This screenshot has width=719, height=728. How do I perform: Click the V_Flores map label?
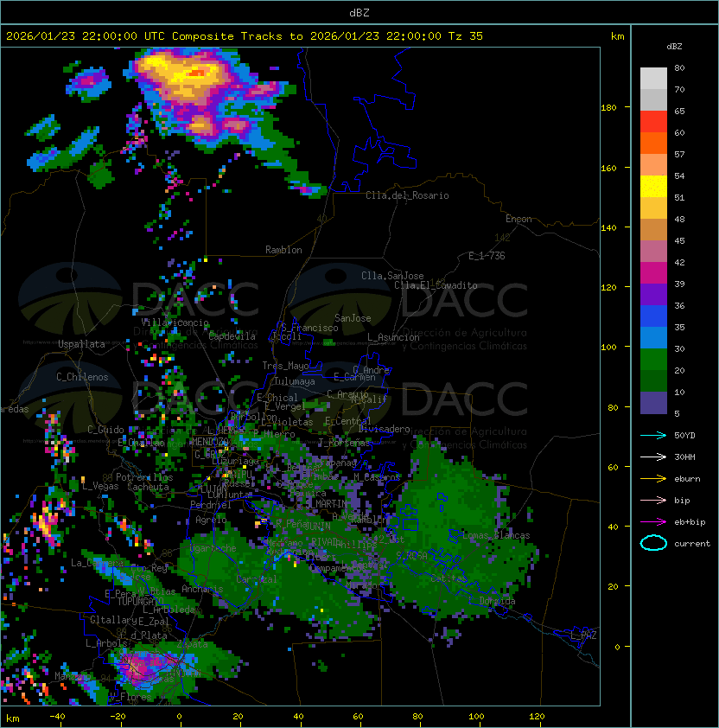click(x=130, y=697)
